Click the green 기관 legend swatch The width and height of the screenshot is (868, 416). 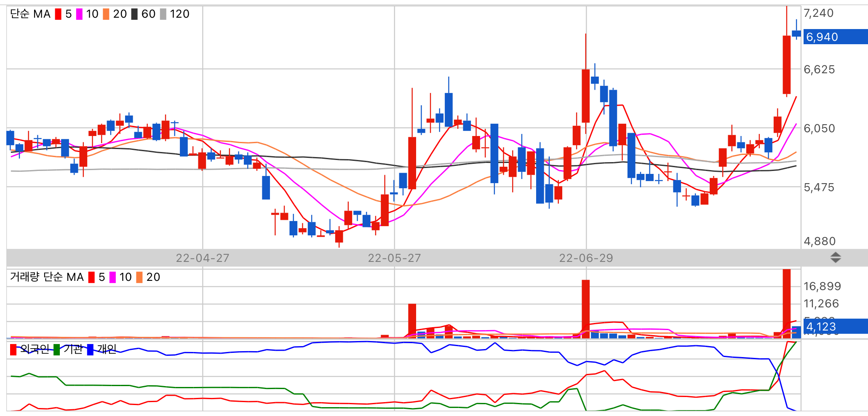[57, 349]
